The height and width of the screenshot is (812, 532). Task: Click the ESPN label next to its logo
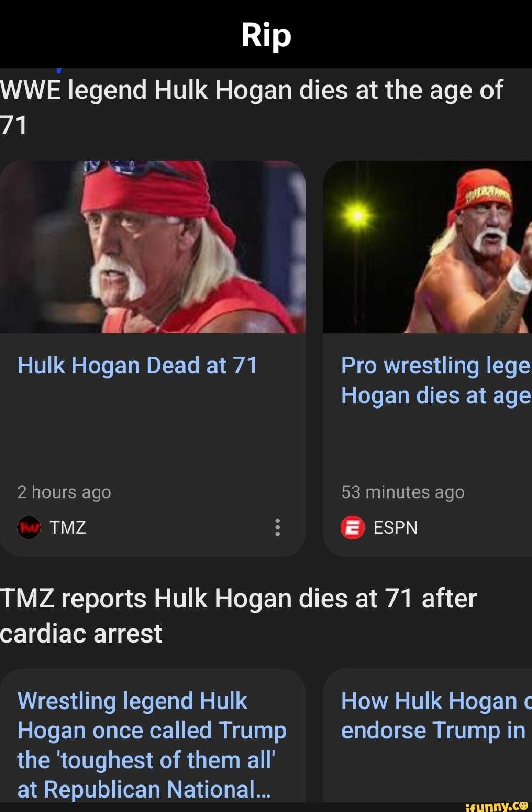pyautogui.click(x=395, y=527)
